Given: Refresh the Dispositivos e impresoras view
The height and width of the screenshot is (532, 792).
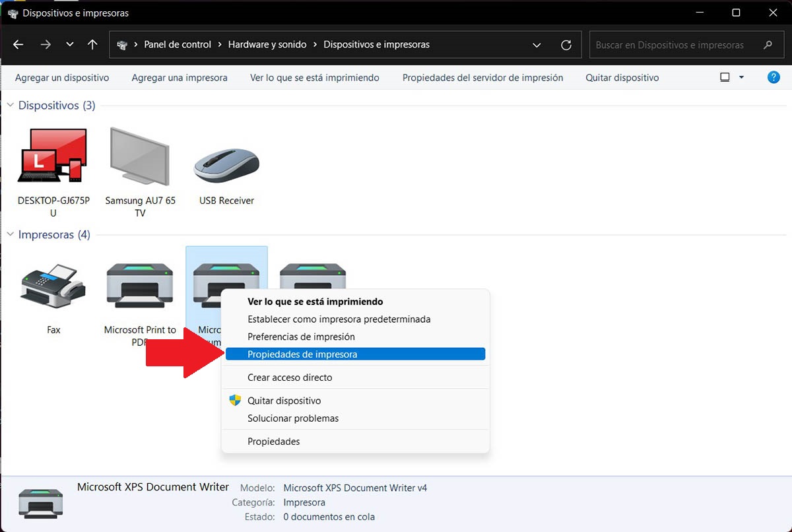Looking at the screenshot, I should 566,45.
